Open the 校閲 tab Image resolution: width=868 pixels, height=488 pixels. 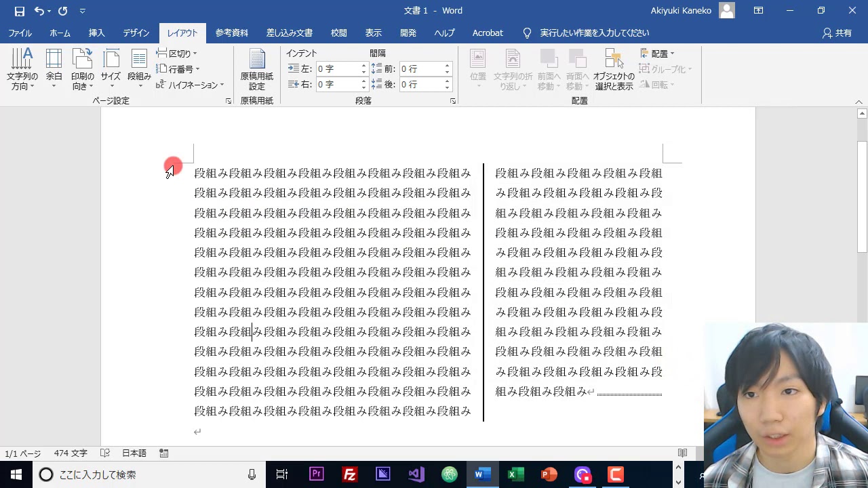pyautogui.click(x=338, y=33)
